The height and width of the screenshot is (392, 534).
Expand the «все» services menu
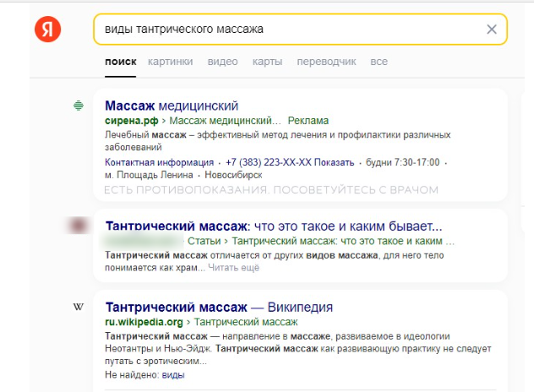click(379, 62)
